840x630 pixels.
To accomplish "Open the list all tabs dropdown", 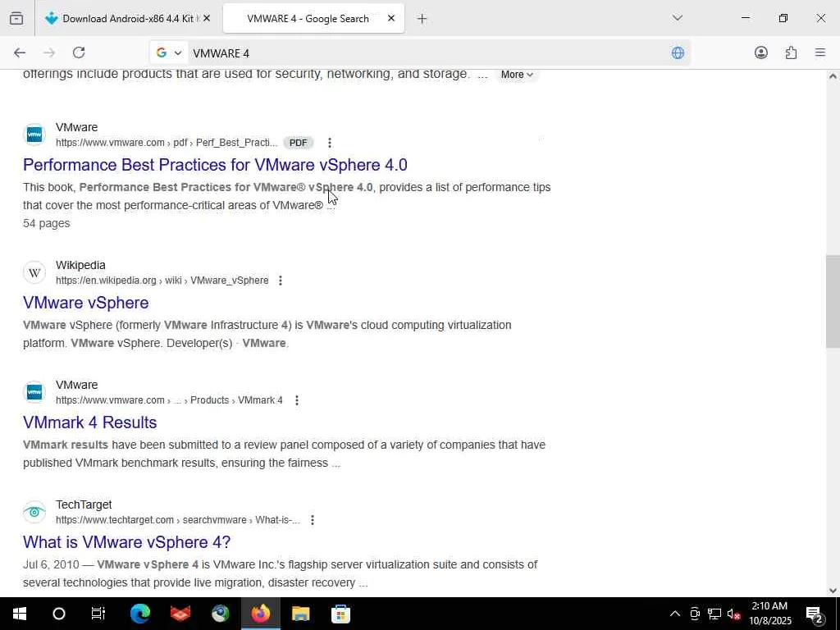I will pyautogui.click(x=677, y=18).
